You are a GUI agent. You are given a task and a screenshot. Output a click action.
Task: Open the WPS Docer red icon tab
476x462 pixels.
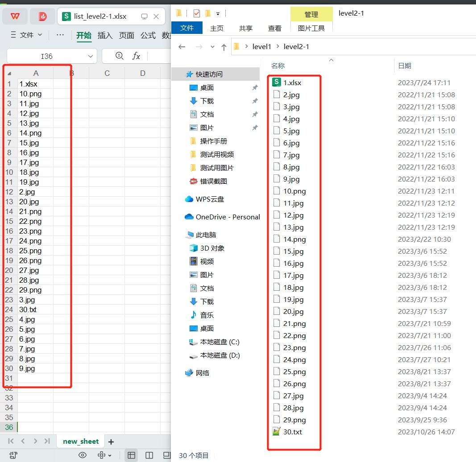pos(42,16)
